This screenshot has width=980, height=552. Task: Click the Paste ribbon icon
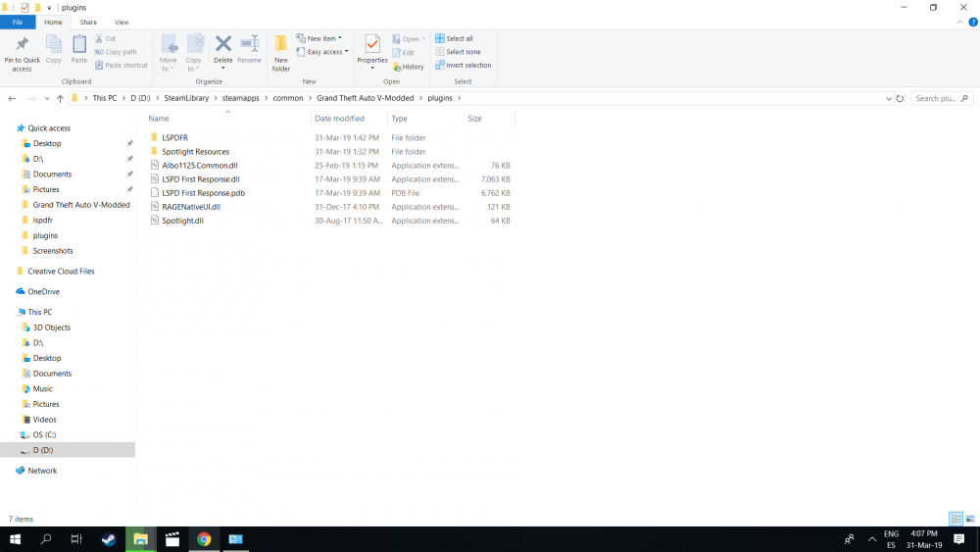coord(78,44)
